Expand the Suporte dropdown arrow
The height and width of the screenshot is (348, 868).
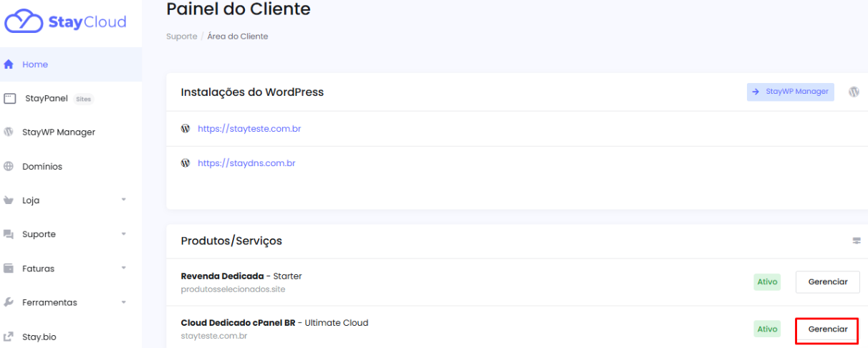(x=123, y=234)
